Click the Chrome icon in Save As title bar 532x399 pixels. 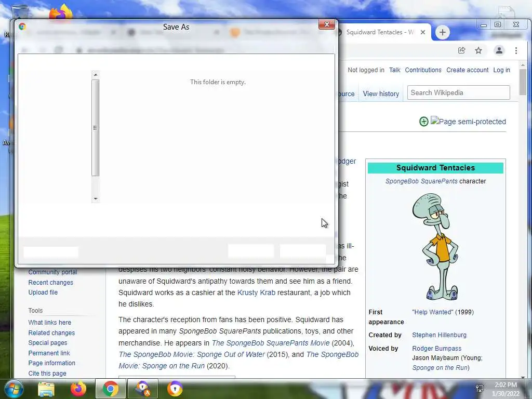22,26
